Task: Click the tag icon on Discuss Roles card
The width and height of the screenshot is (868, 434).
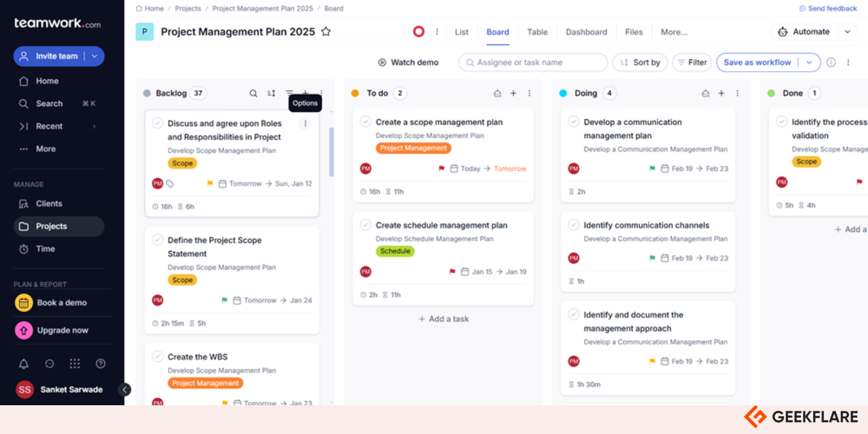Action: (170, 183)
